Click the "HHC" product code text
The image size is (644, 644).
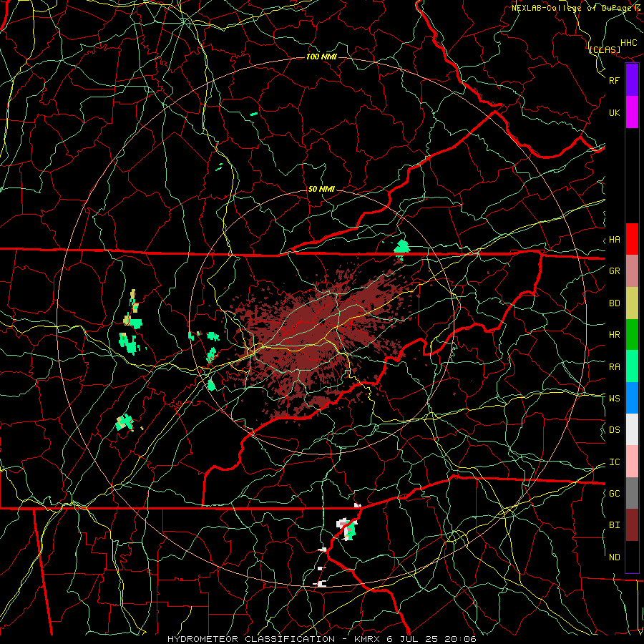(628, 43)
